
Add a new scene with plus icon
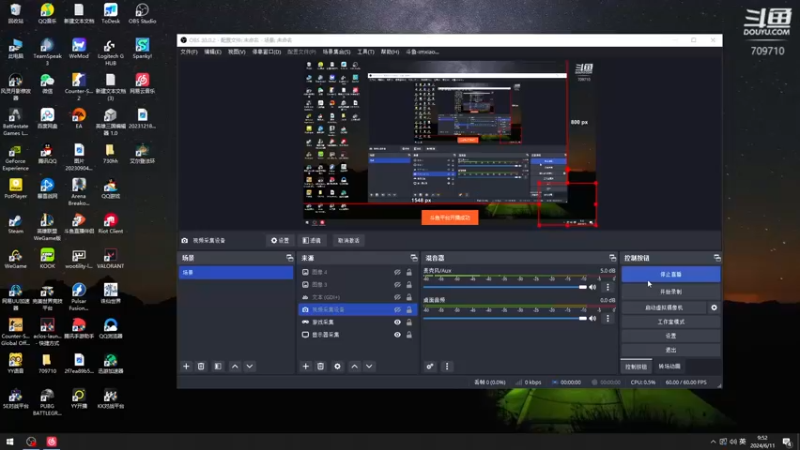point(186,366)
